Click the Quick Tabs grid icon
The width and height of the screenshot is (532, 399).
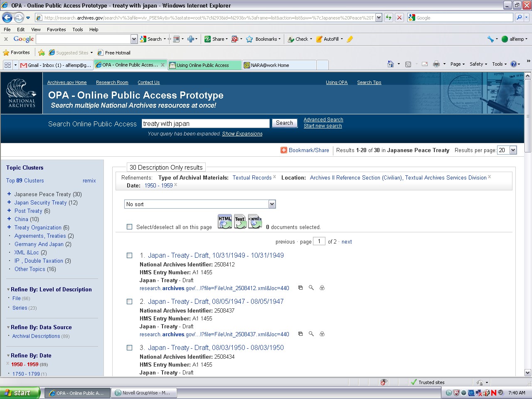click(x=7, y=65)
